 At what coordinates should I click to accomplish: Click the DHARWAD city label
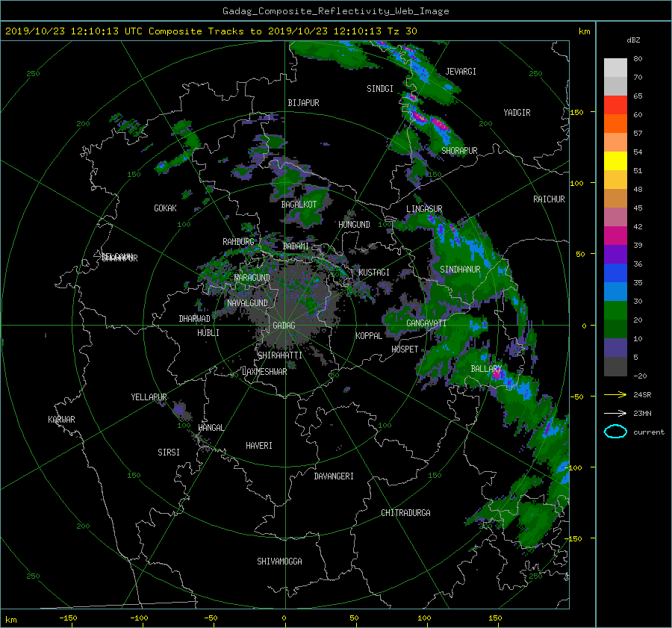click(x=195, y=319)
